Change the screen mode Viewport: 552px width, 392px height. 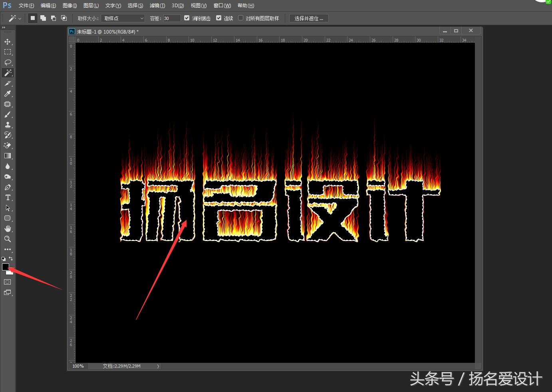click(x=8, y=293)
